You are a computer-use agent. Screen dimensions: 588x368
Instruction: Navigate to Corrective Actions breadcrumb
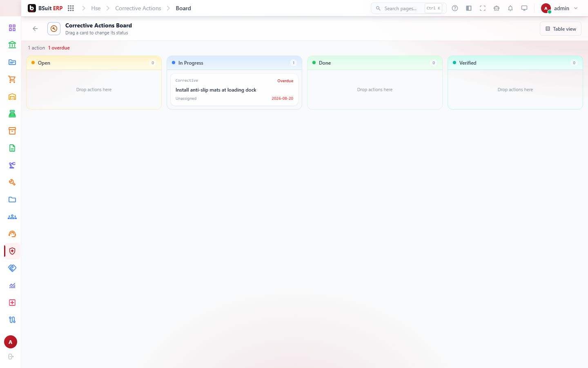tap(138, 8)
